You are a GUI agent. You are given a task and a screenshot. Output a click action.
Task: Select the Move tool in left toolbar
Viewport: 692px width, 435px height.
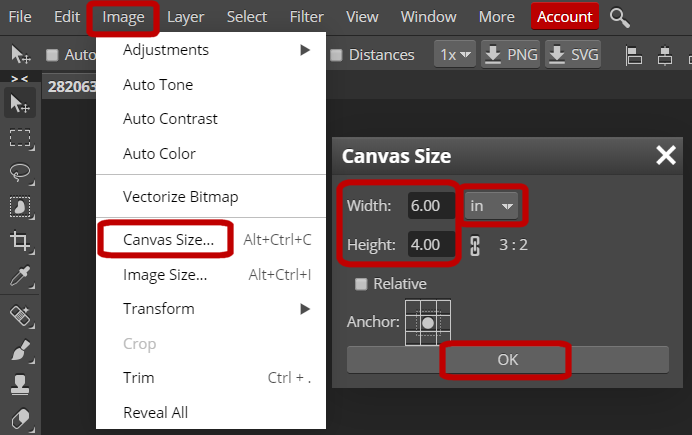19,103
